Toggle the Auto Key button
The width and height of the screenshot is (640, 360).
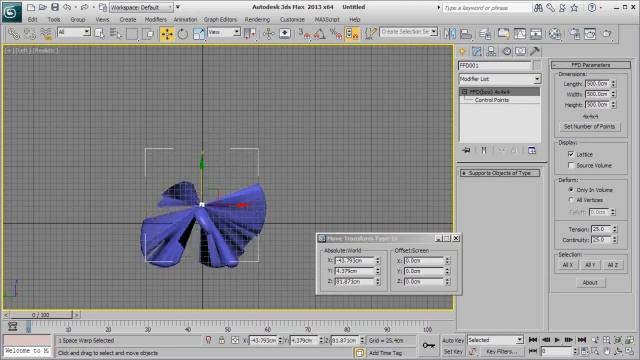[453, 340]
